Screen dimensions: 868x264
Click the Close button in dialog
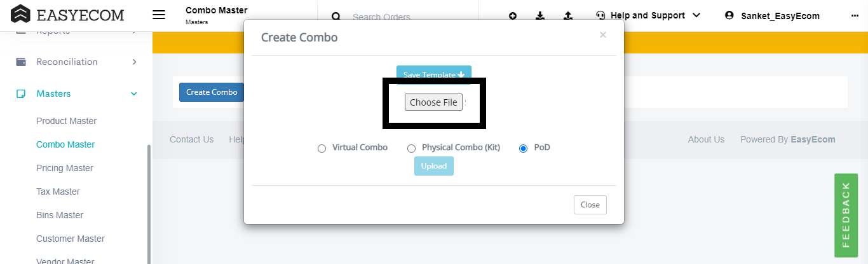click(x=590, y=205)
